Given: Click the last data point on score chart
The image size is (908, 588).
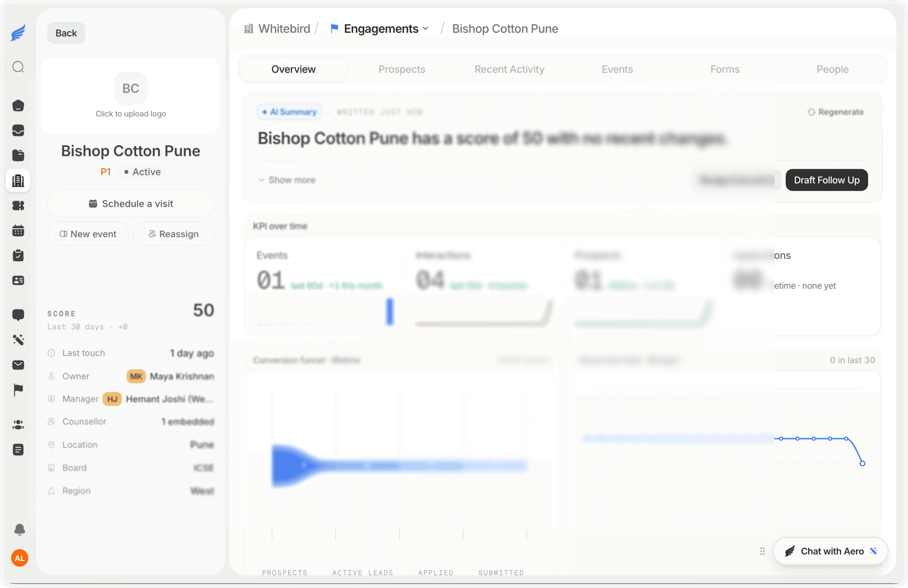Looking at the screenshot, I should coord(862,463).
